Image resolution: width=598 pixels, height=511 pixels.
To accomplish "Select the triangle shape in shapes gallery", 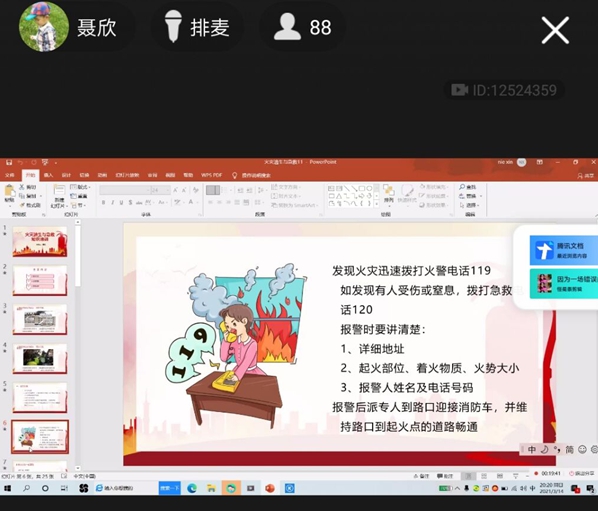I will [339, 196].
